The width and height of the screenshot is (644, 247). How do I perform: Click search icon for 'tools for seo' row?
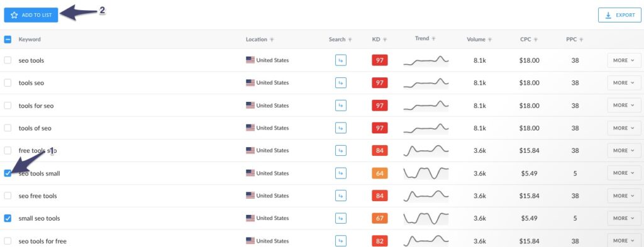coord(340,106)
